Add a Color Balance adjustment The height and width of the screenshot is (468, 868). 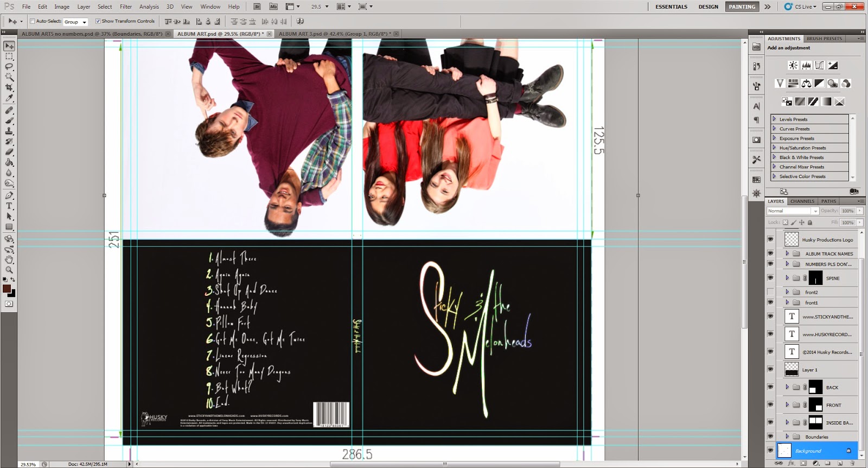coord(806,83)
